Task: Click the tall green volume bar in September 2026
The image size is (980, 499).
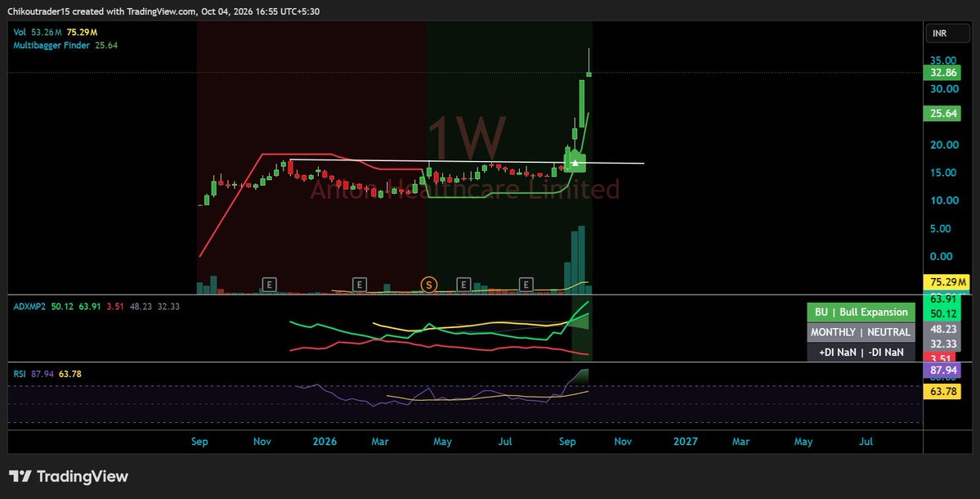Action: (581, 259)
